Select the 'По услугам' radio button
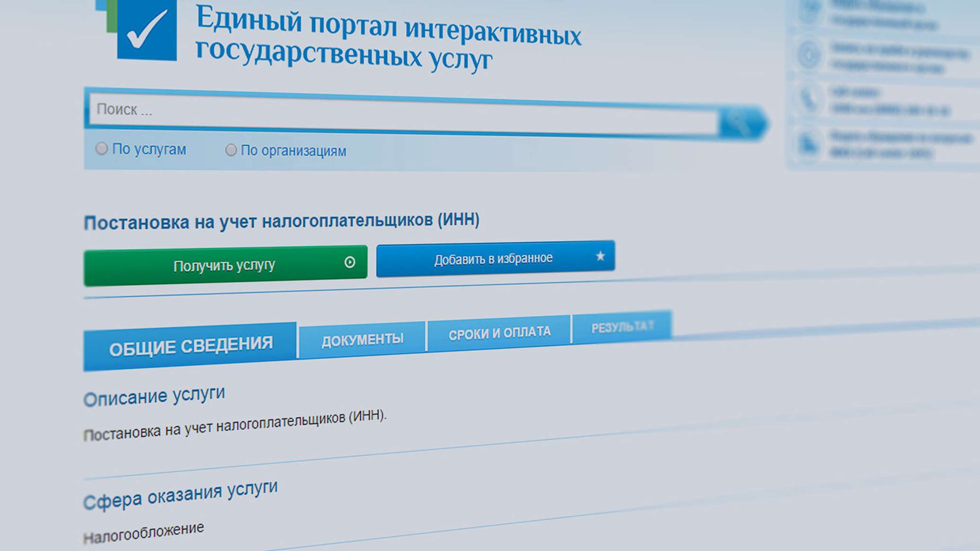The image size is (980, 551). (x=101, y=149)
